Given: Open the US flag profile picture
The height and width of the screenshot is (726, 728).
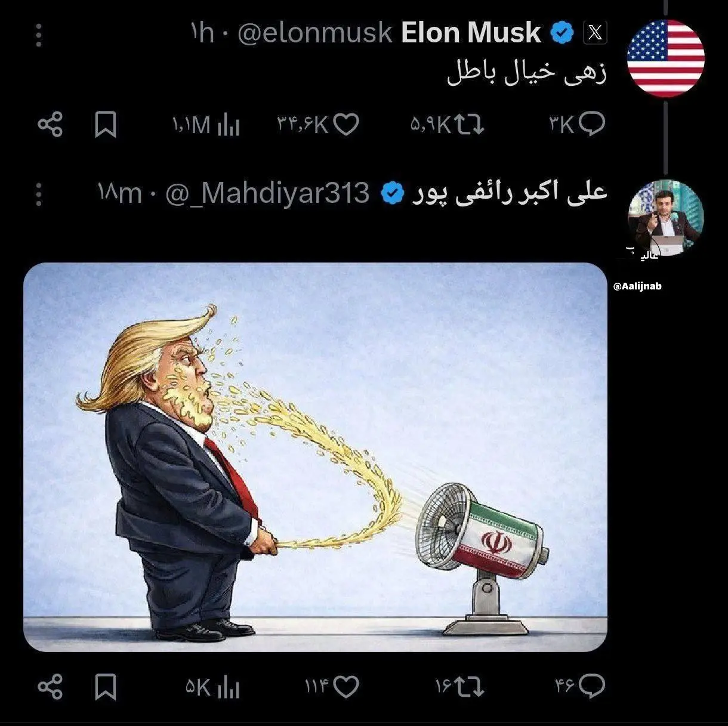Looking at the screenshot, I should click(x=665, y=58).
